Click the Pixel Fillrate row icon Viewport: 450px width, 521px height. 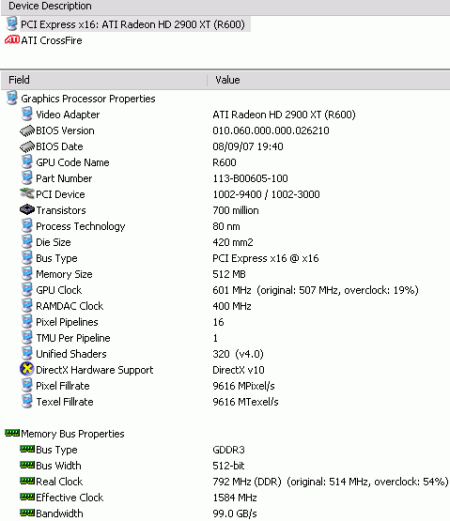tap(27, 386)
